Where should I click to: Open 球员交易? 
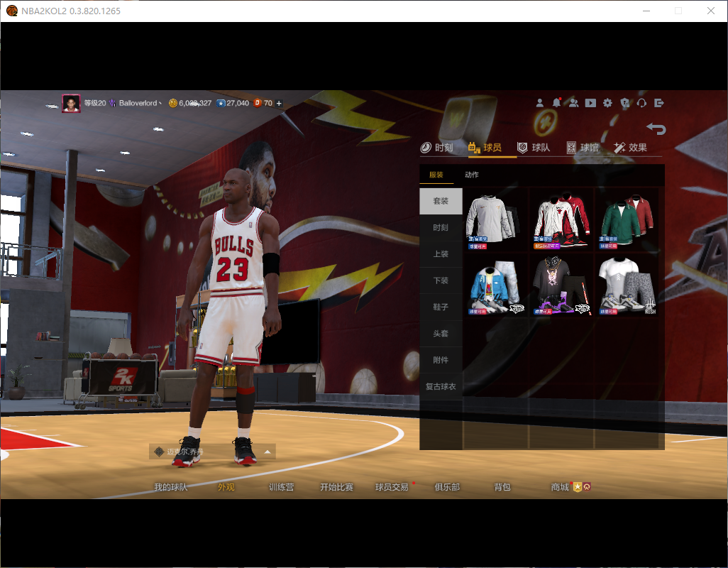tap(392, 487)
